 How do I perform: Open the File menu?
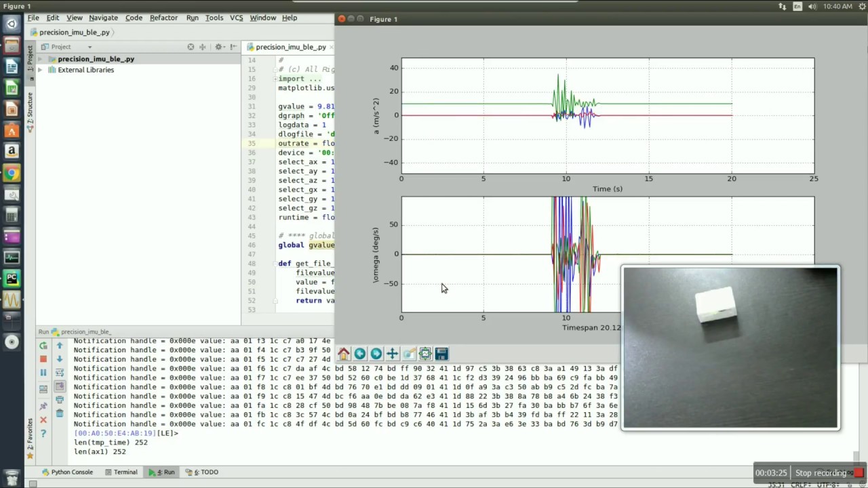coord(33,18)
